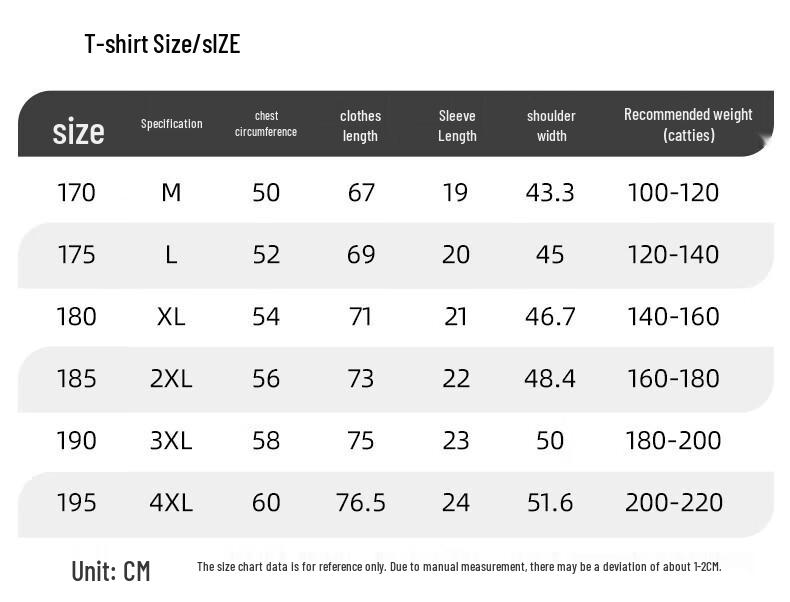The width and height of the screenshot is (790, 602).
Task: Select the 170 size cell
Action: pos(76,192)
